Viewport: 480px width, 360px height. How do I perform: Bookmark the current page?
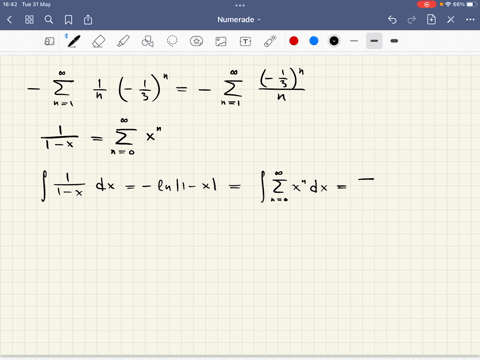coord(68,20)
